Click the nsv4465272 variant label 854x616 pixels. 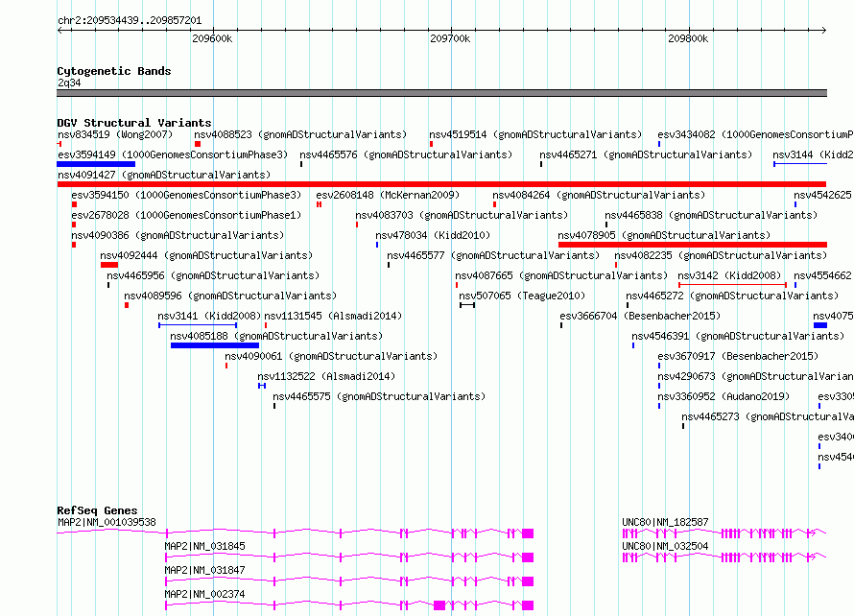click(x=732, y=296)
